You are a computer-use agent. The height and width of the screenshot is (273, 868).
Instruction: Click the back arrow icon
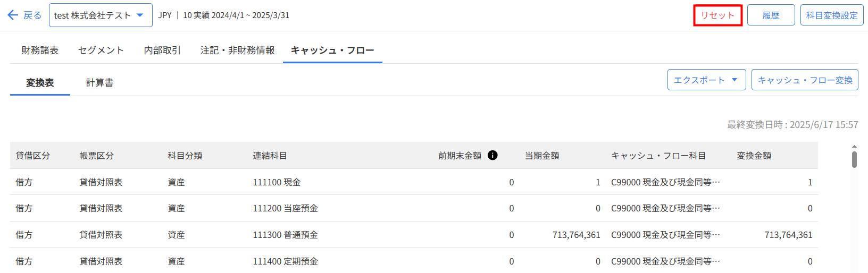pos(13,15)
